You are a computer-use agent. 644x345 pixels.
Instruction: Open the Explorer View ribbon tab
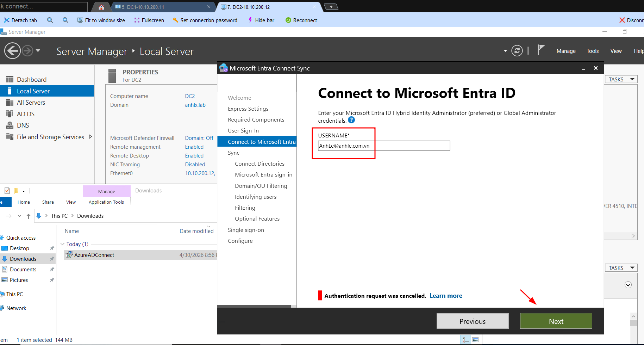[71, 202]
